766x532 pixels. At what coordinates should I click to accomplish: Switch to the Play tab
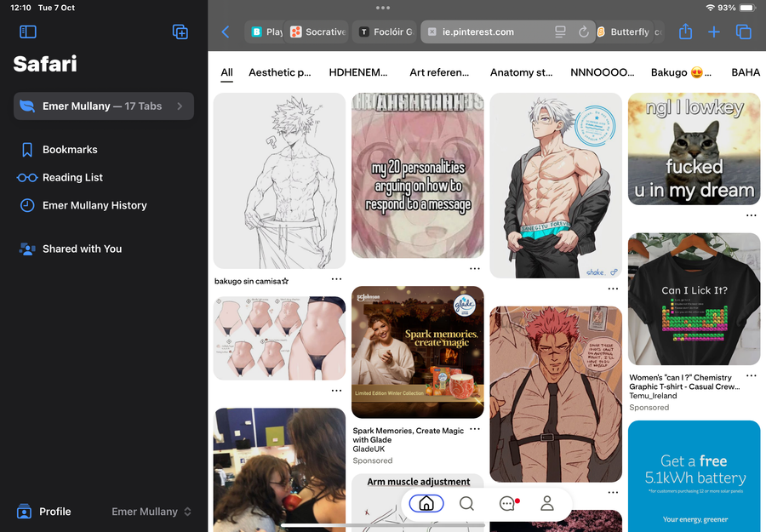(x=265, y=31)
